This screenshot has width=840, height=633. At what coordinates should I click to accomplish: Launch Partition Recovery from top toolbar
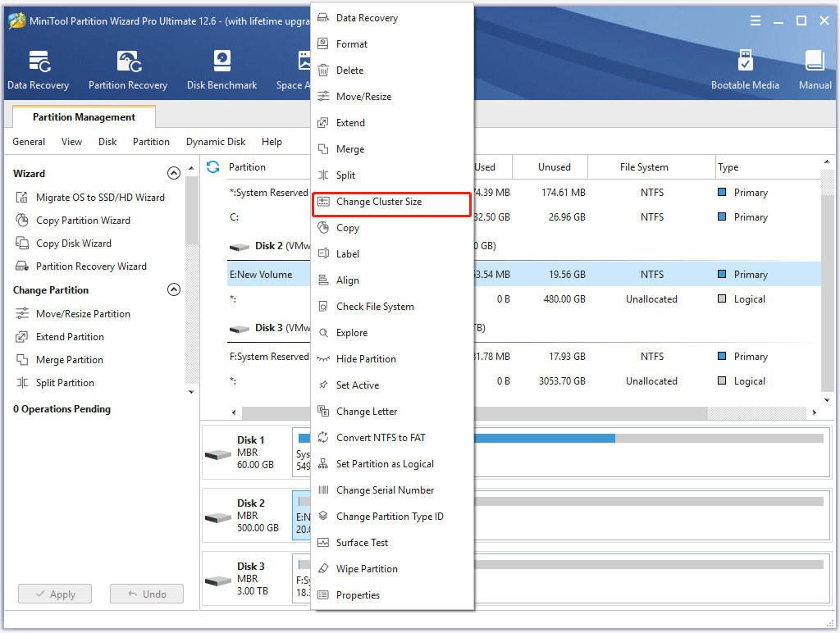click(x=128, y=69)
